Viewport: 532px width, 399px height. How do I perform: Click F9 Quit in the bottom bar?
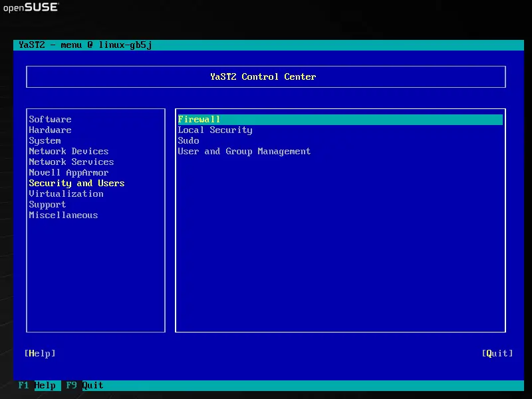[84, 386]
